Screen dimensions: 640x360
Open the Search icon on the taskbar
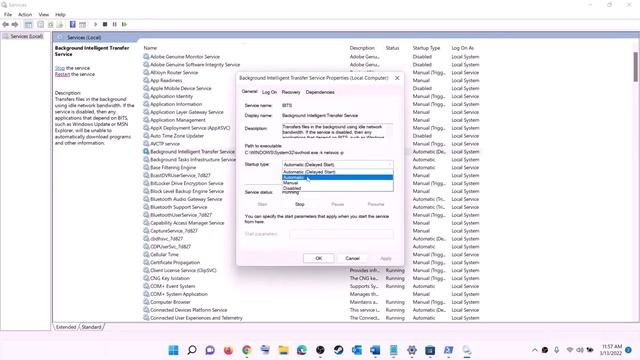tap(192, 350)
